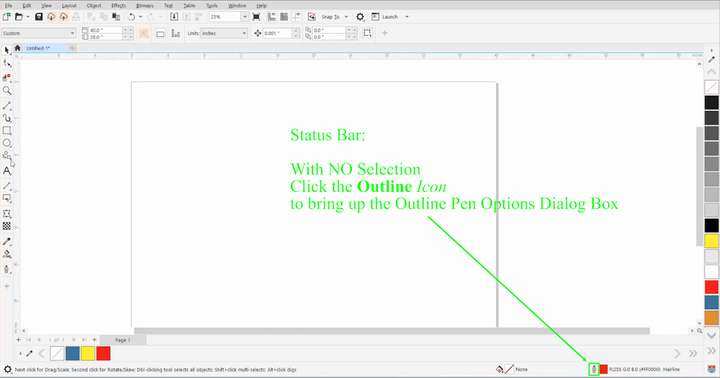Select the Interactive Fill tool
Image resolution: width=720 pixels, height=378 pixels.
point(7,254)
